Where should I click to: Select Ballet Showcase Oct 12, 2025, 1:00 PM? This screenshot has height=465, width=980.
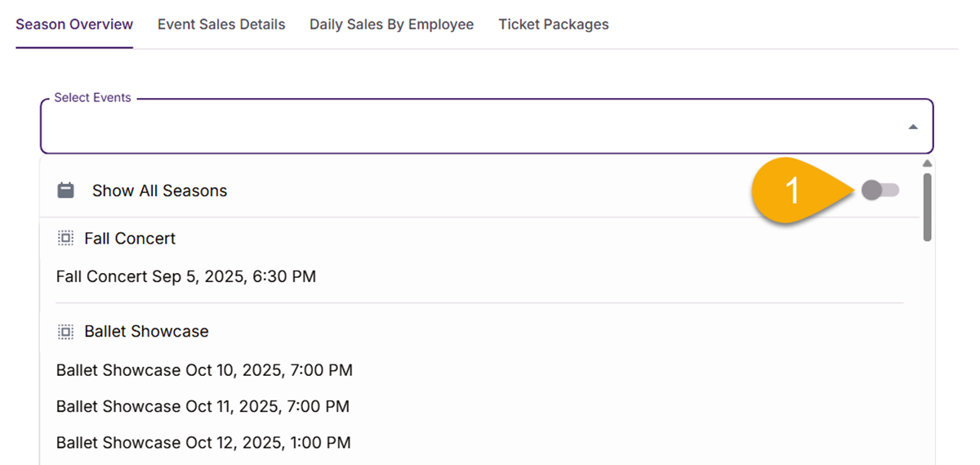(x=203, y=442)
